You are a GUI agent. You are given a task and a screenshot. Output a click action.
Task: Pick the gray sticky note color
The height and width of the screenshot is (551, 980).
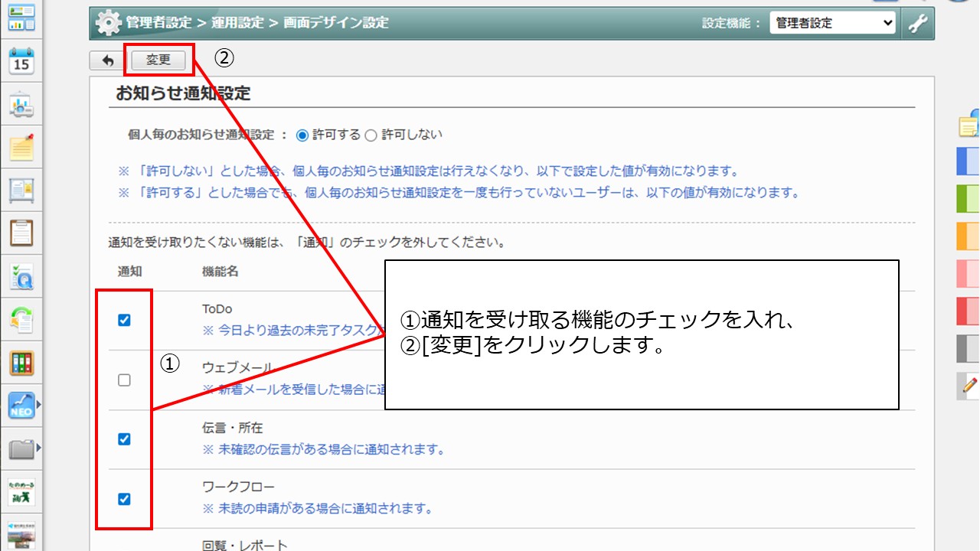tap(969, 348)
